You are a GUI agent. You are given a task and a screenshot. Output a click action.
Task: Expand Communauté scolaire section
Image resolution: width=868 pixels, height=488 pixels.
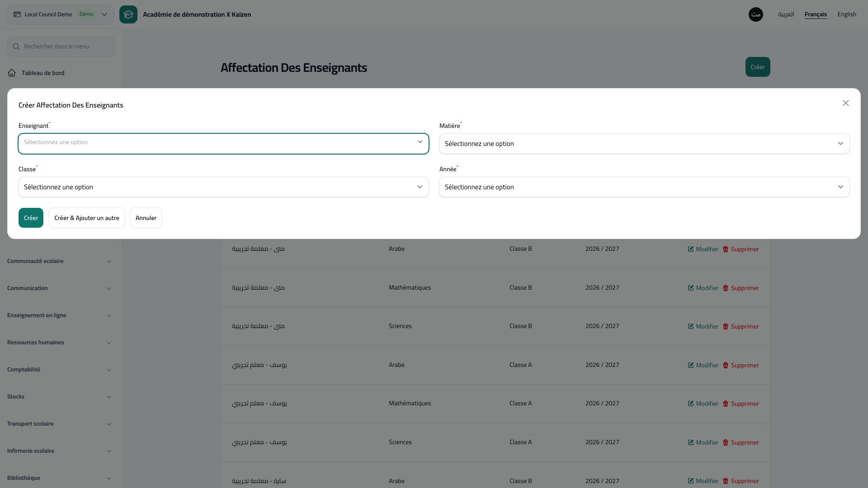[59, 261]
